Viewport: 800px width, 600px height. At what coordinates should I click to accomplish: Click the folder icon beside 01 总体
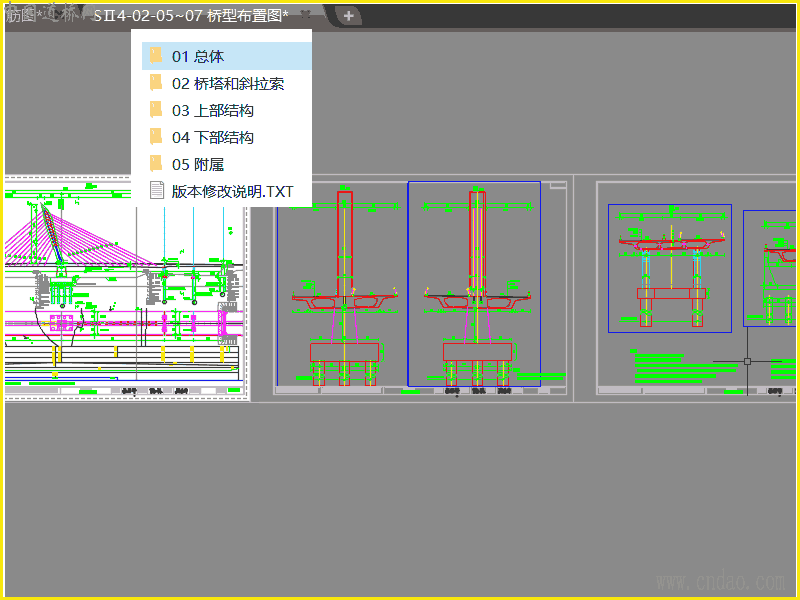pos(156,56)
